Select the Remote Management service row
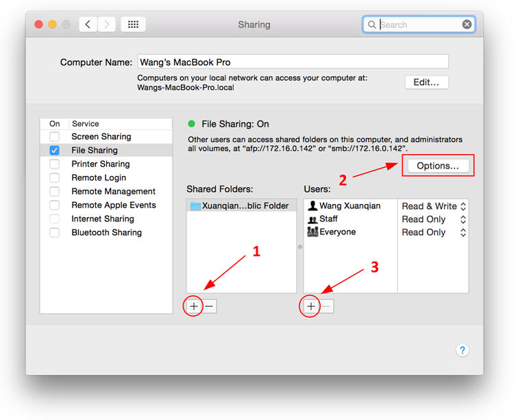This screenshot has height=420, width=516. [x=106, y=191]
